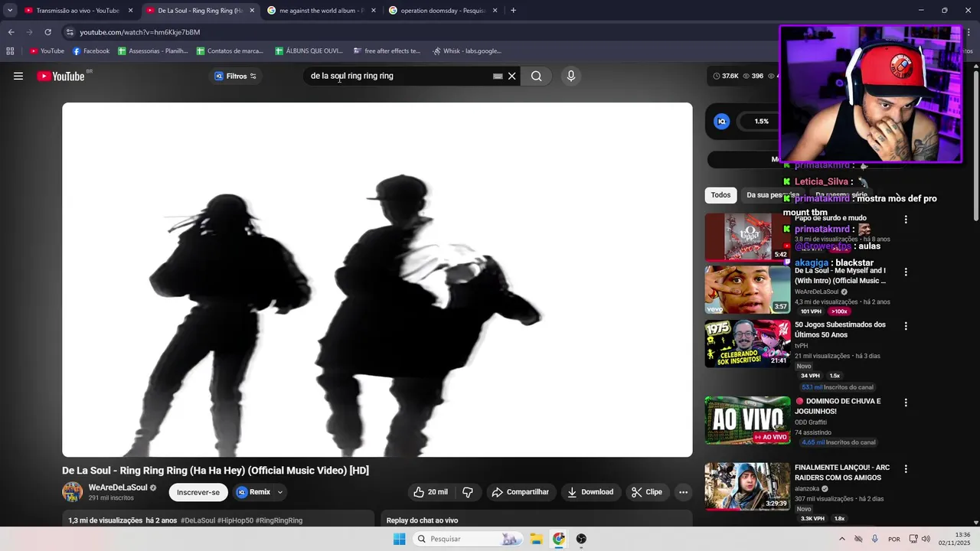
Task: Open the Assessorias - Planilh... bookmark
Action: pos(153,51)
